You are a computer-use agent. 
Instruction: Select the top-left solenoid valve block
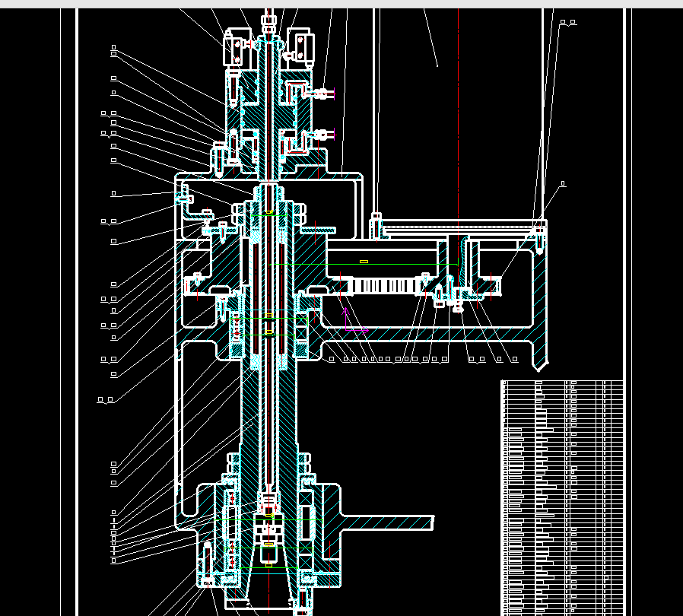click(x=237, y=49)
